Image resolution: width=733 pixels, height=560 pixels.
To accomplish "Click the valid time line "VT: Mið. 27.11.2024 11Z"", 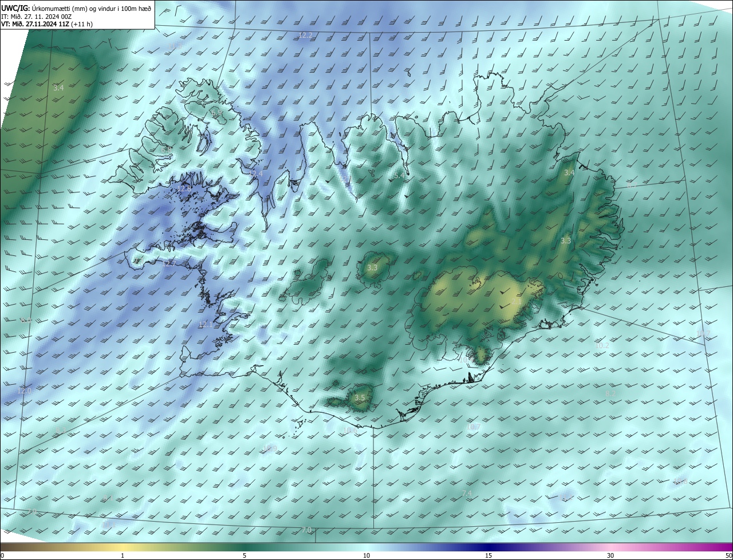I will pos(36,24).
